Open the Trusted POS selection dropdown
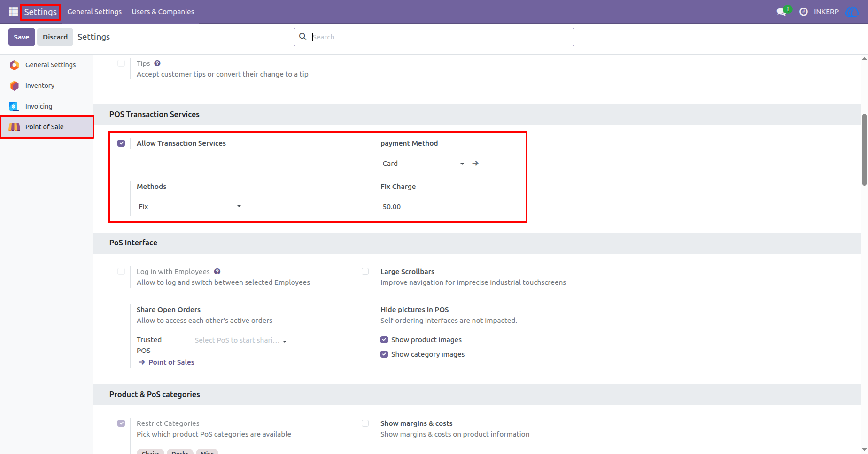The width and height of the screenshot is (868, 454). [x=240, y=340]
